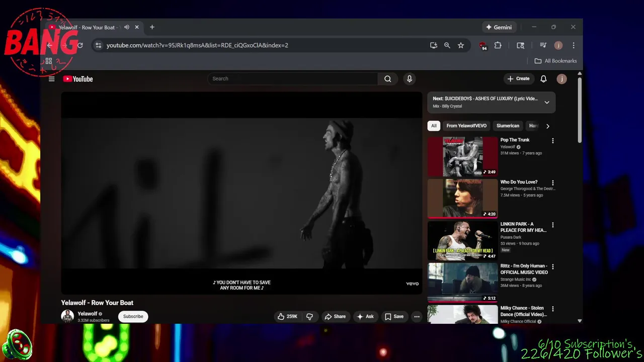Image resolution: width=644 pixels, height=362 pixels.
Task: Select the All filter chip
Action: point(434,126)
